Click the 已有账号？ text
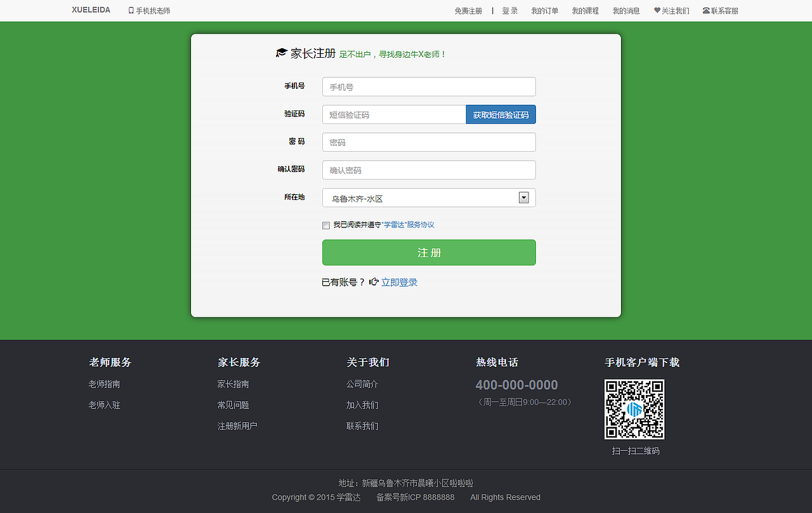812x513 pixels. (343, 283)
